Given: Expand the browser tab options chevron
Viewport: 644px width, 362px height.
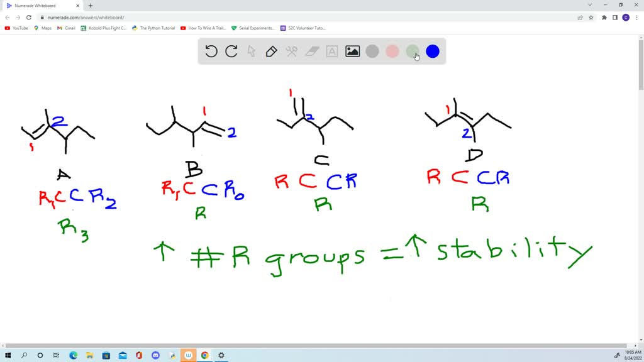Looking at the screenshot, I should 589,5.
